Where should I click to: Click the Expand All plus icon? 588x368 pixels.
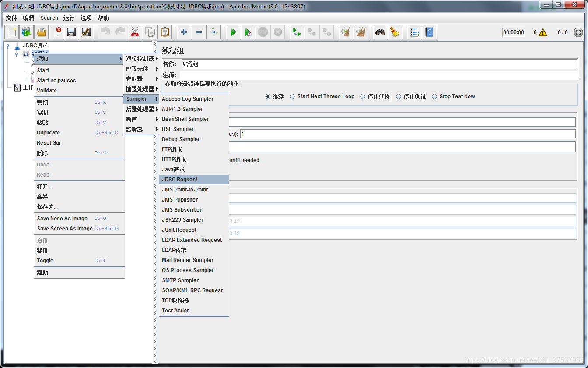184,32
